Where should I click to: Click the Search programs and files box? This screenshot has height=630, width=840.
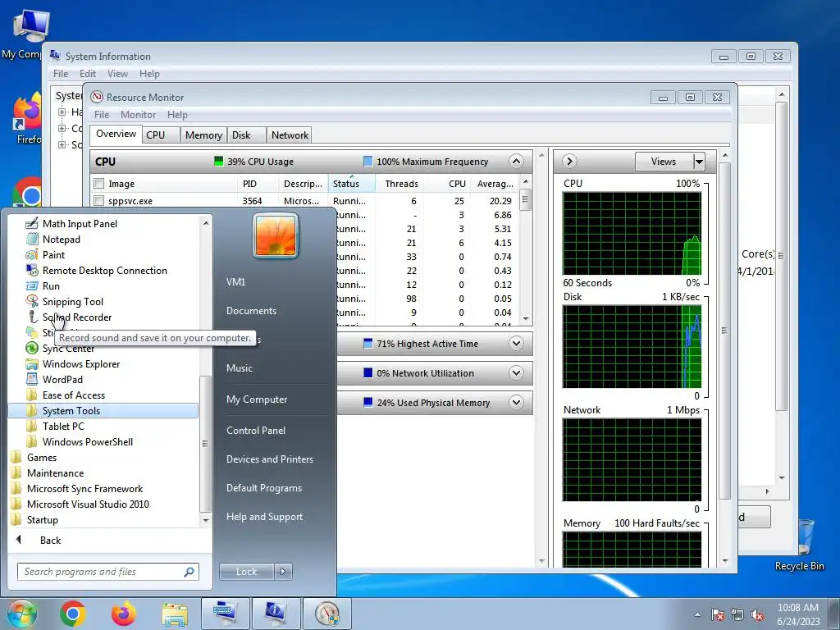click(x=107, y=572)
